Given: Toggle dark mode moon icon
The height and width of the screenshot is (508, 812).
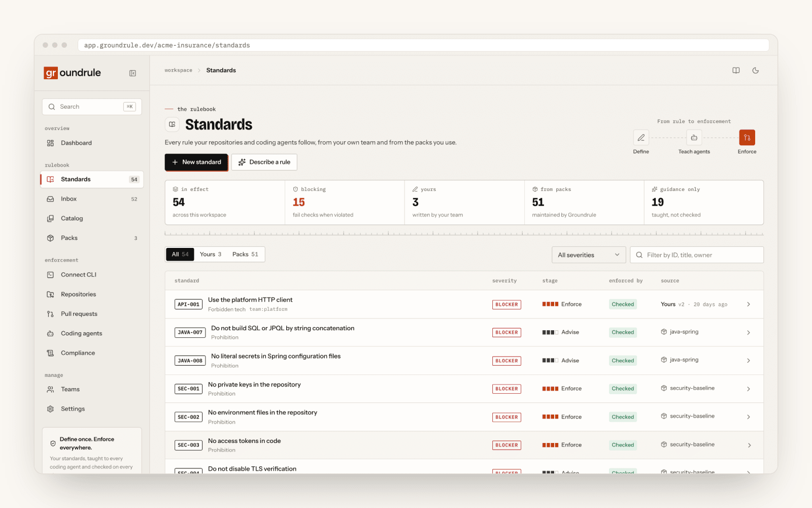Looking at the screenshot, I should click(x=755, y=71).
